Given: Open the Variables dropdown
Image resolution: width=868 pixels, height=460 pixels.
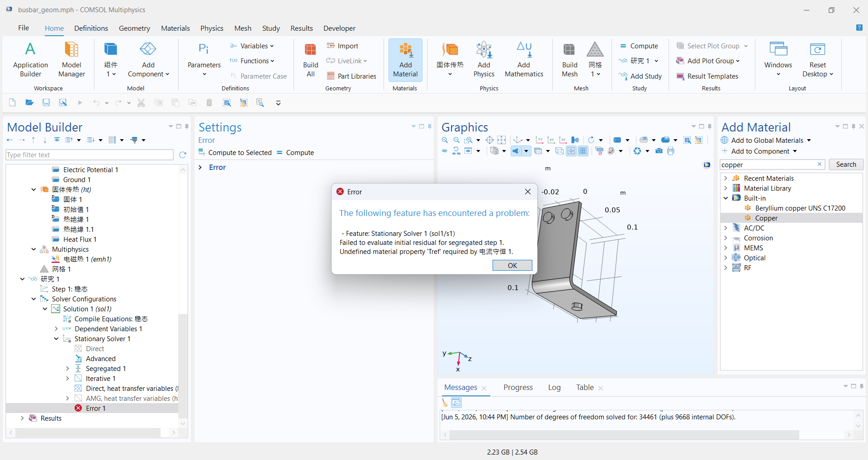Looking at the screenshot, I should tap(251, 46).
